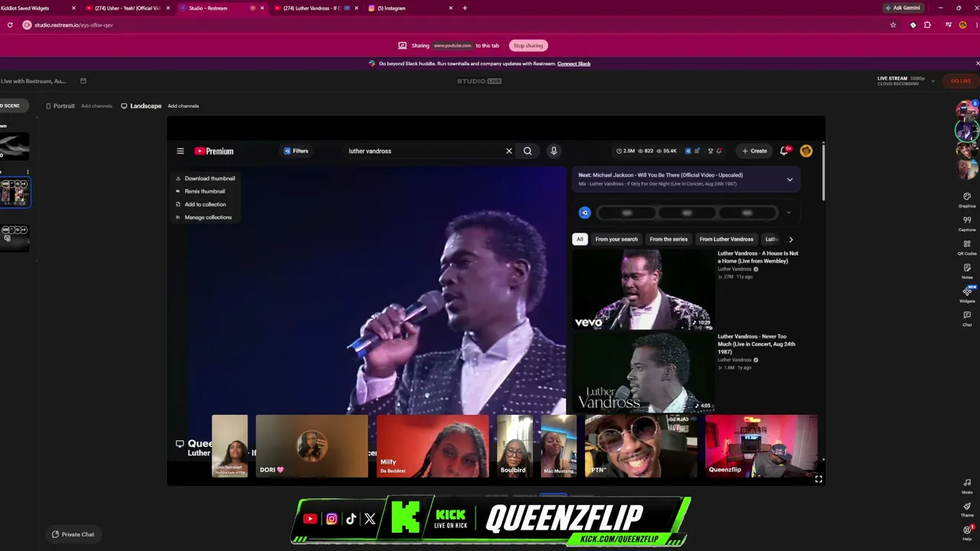Open the YouTube Filters button

[296, 151]
